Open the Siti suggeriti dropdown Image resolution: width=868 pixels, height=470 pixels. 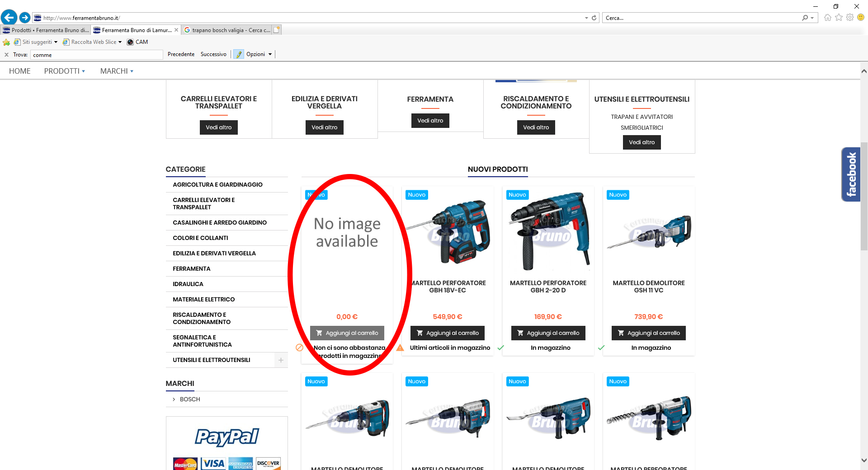point(56,42)
